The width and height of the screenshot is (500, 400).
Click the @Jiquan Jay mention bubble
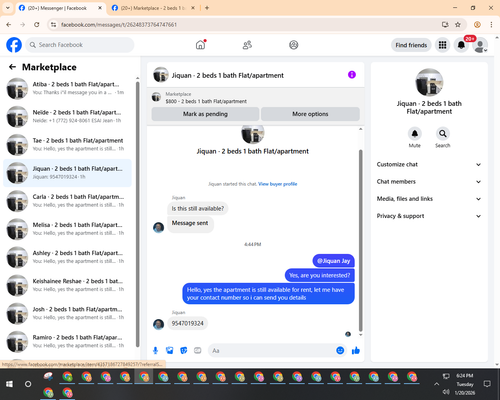[x=334, y=261]
